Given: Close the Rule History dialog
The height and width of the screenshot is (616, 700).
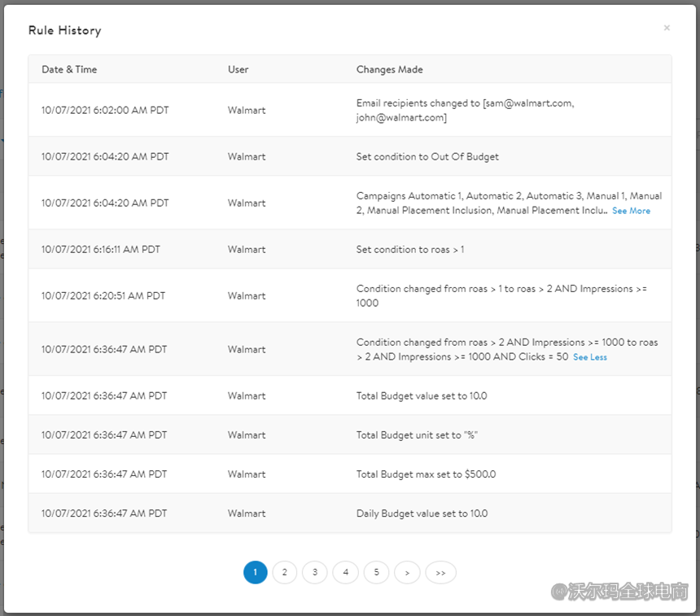Looking at the screenshot, I should click(667, 28).
